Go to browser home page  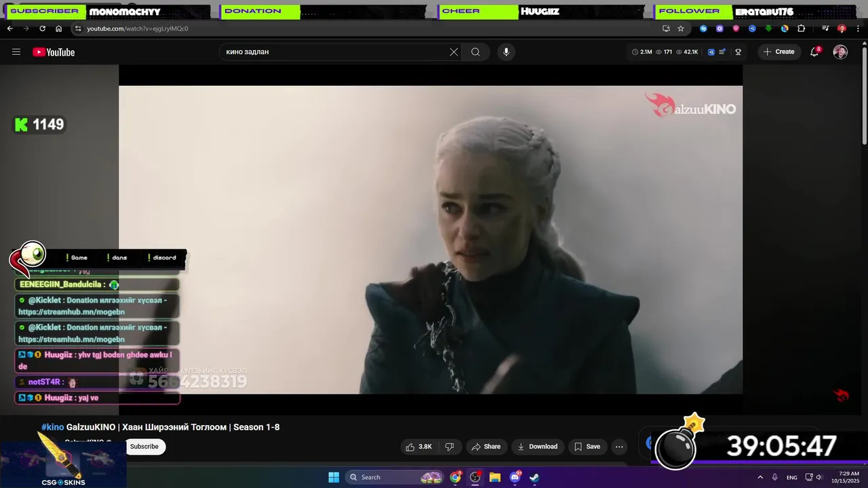(x=58, y=28)
